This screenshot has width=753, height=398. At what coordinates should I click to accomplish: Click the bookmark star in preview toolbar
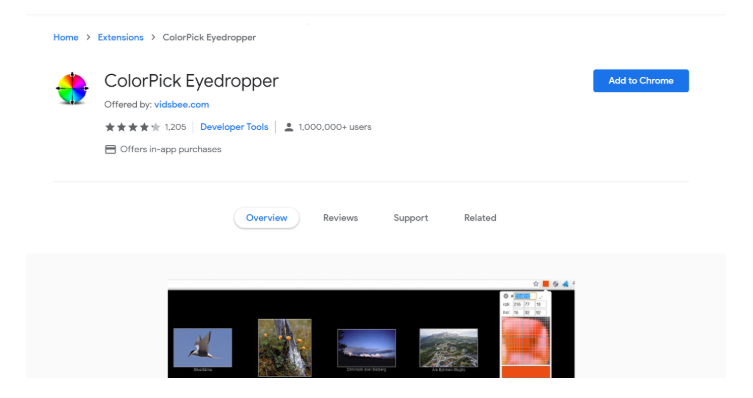tap(536, 284)
